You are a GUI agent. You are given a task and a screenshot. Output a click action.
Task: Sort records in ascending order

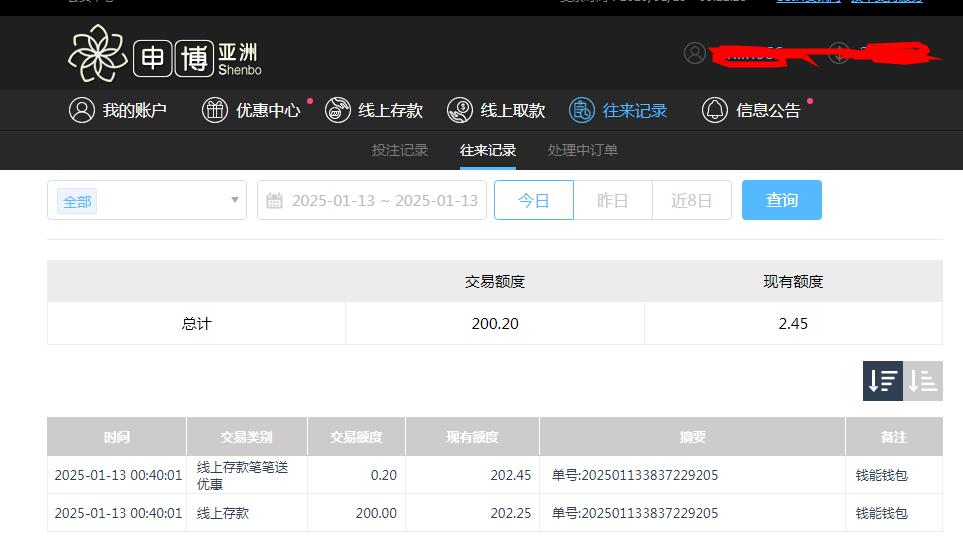click(x=922, y=381)
